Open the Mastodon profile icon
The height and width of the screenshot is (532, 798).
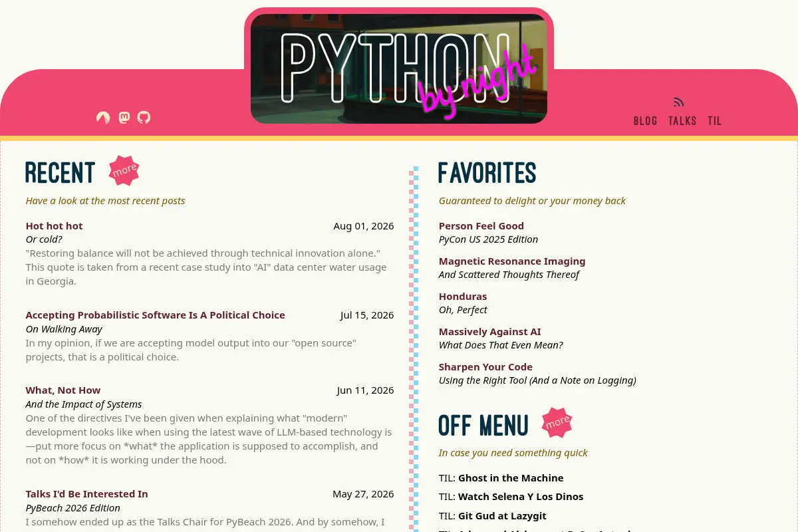(x=124, y=118)
